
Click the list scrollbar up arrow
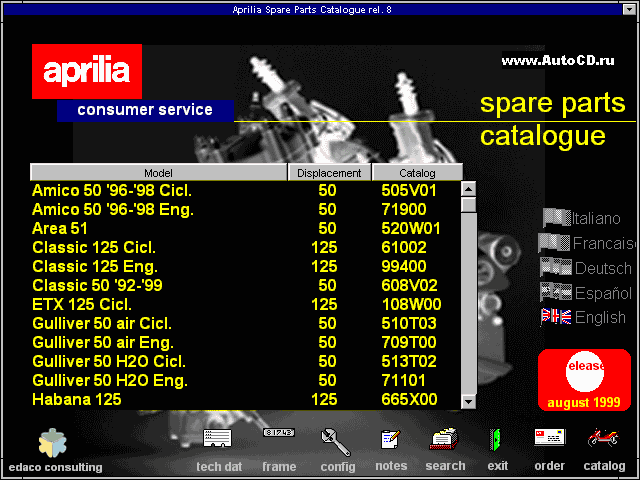pyautogui.click(x=468, y=189)
